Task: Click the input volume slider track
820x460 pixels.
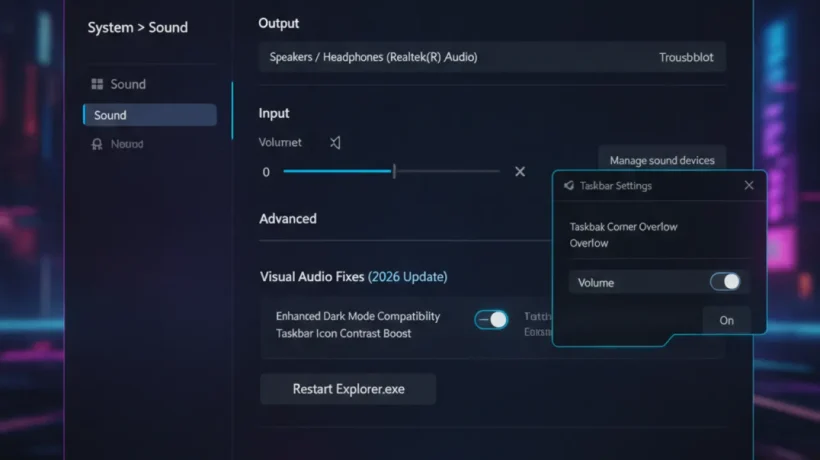Action: pos(391,171)
